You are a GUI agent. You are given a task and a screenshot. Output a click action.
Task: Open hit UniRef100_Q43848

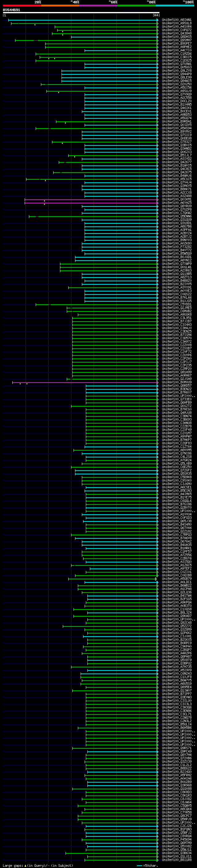click(x=176, y=33)
